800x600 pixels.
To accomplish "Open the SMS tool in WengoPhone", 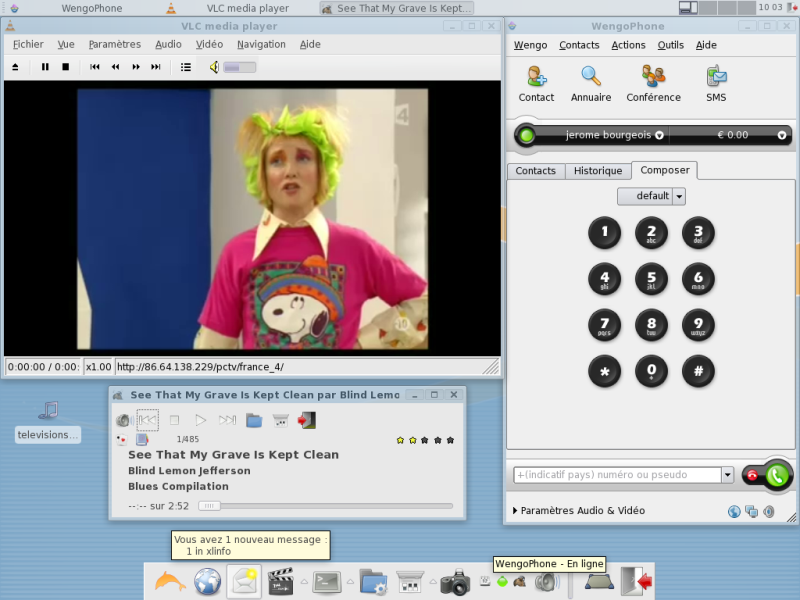I will [x=716, y=84].
